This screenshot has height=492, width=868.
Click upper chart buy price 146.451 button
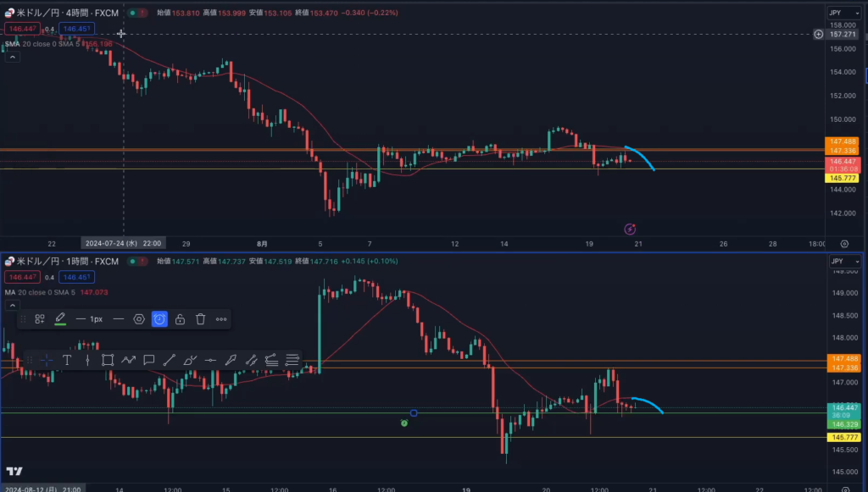pyautogui.click(x=76, y=29)
